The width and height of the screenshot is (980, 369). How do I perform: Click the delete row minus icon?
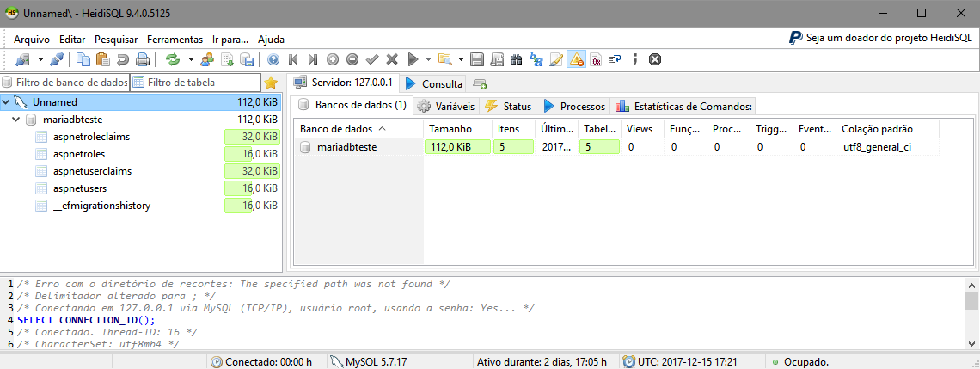[352, 60]
